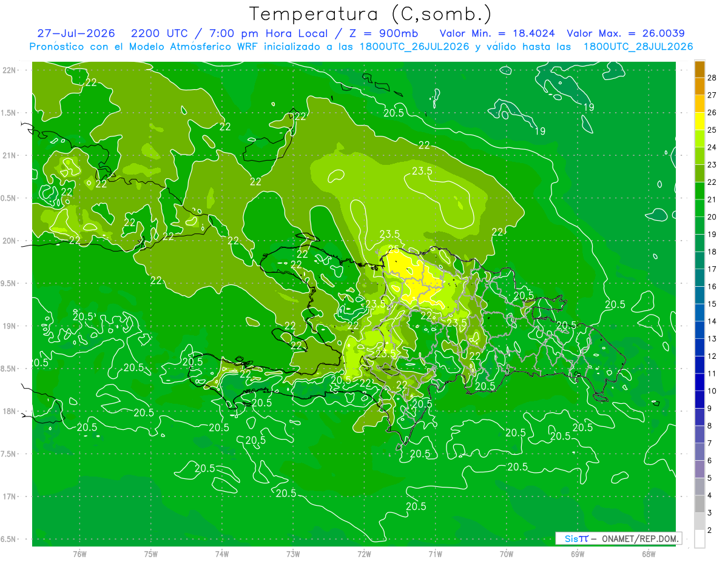
Task: Click the orange legend swatch above 28
Action: click(x=699, y=69)
